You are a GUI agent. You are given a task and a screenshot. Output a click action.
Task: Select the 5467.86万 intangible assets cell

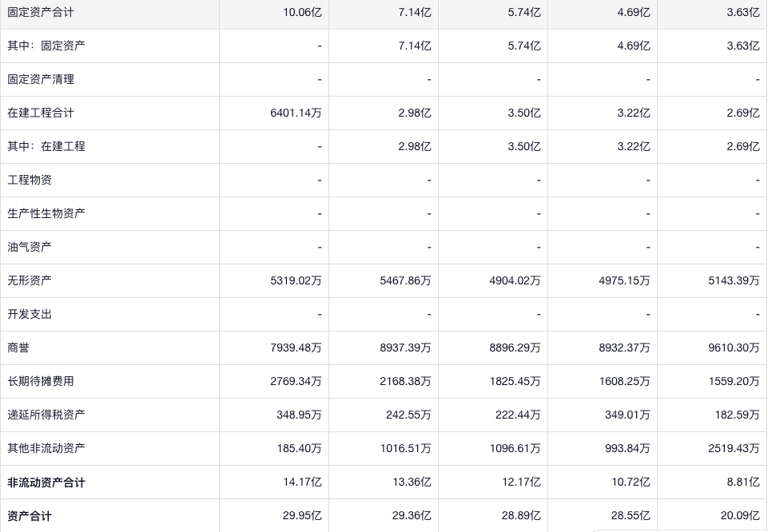point(405,280)
